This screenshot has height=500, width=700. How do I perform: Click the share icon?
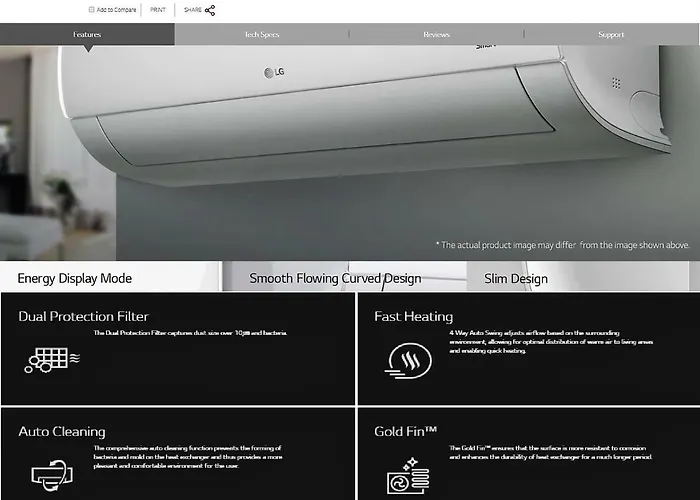[x=210, y=10]
